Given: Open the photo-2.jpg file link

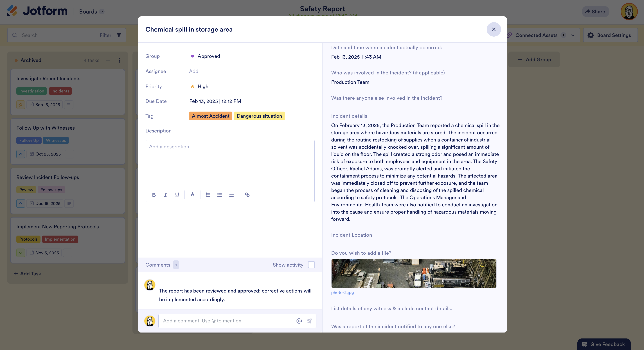Looking at the screenshot, I should pos(342,293).
